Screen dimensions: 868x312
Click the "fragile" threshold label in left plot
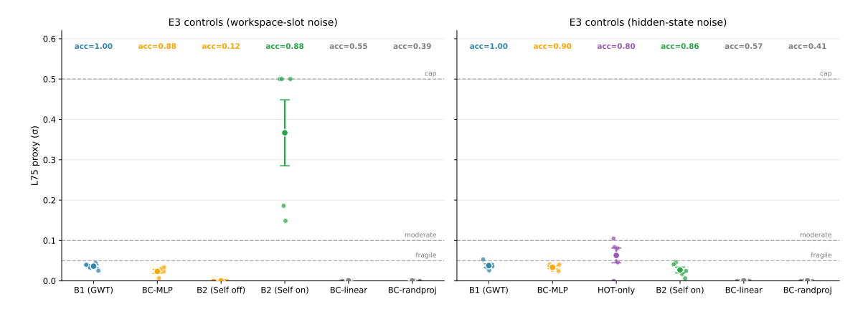[x=426, y=255]
